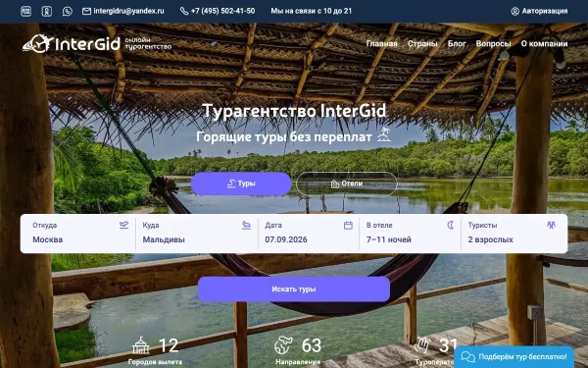Click the moon icon in В отеле

click(x=451, y=225)
